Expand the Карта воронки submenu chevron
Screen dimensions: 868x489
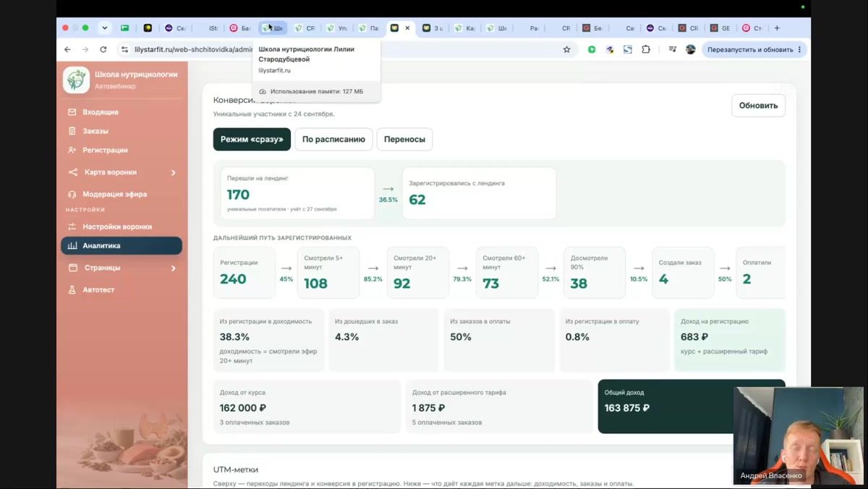coord(174,172)
